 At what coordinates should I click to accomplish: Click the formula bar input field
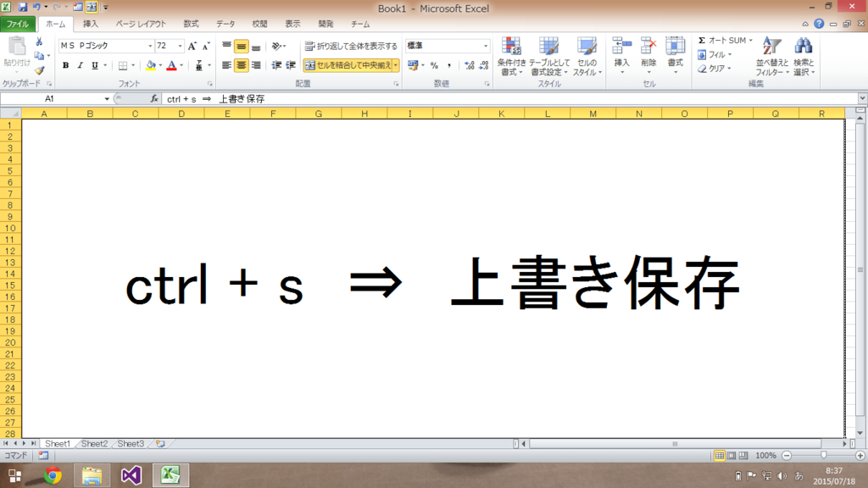click(x=509, y=98)
